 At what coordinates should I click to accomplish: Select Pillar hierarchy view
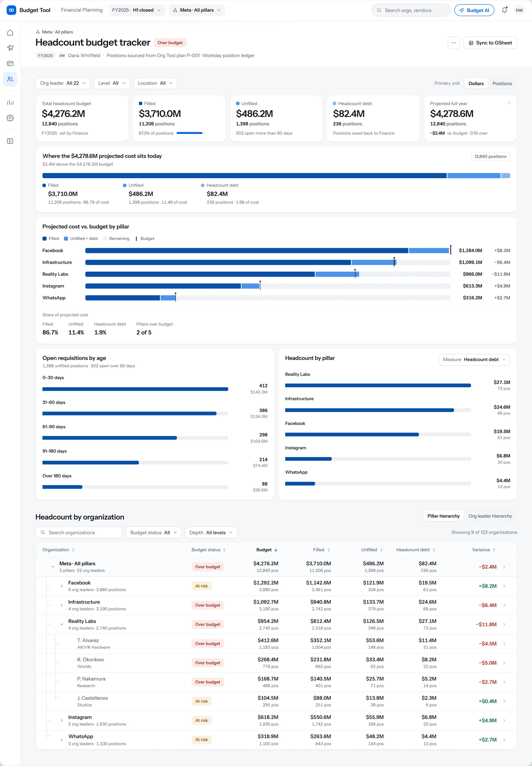(443, 516)
